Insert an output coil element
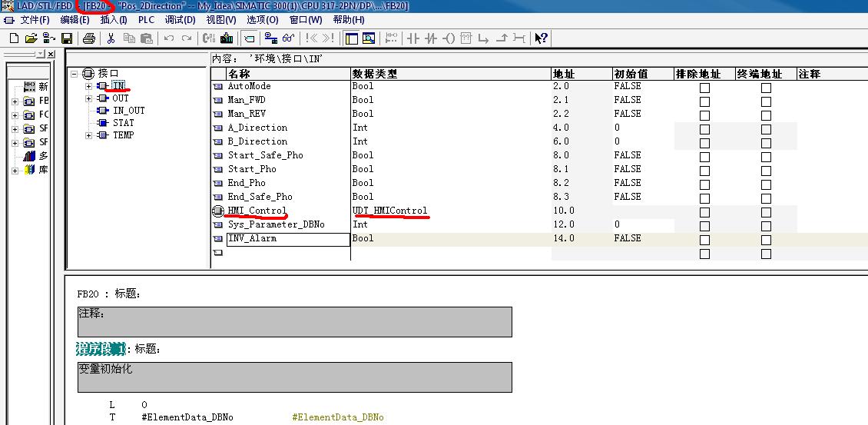868x425 pixels. coord(449,38)
